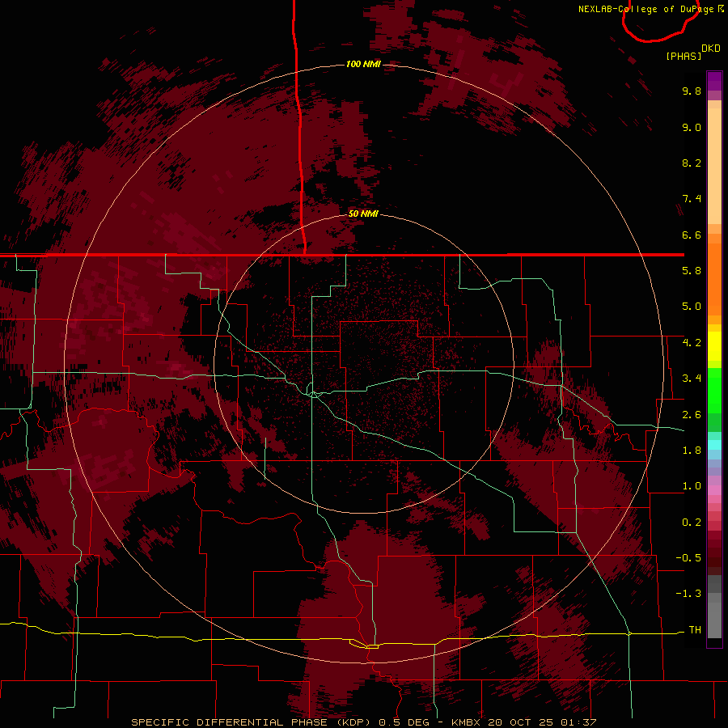This screenshot has width=728, height=728.
Task: Select the 0.2 value on color scale
Action: pos(692,523)
